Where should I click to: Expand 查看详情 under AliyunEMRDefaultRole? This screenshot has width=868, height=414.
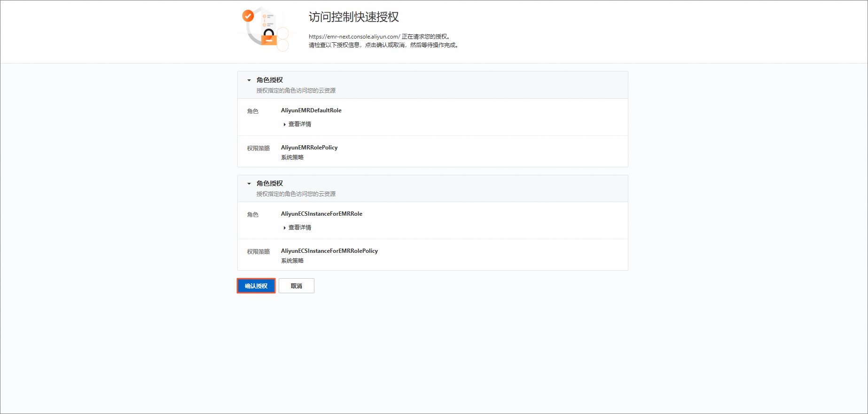coord(297,124)
